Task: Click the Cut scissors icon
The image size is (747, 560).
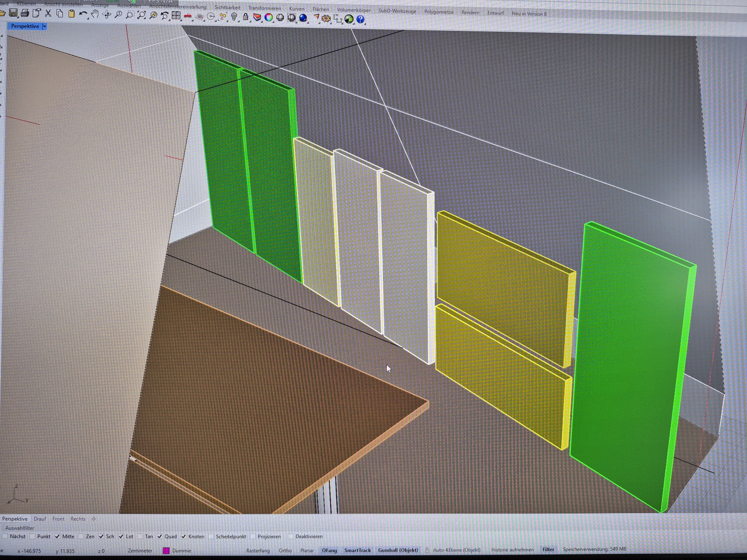Action: pos(48,13)
